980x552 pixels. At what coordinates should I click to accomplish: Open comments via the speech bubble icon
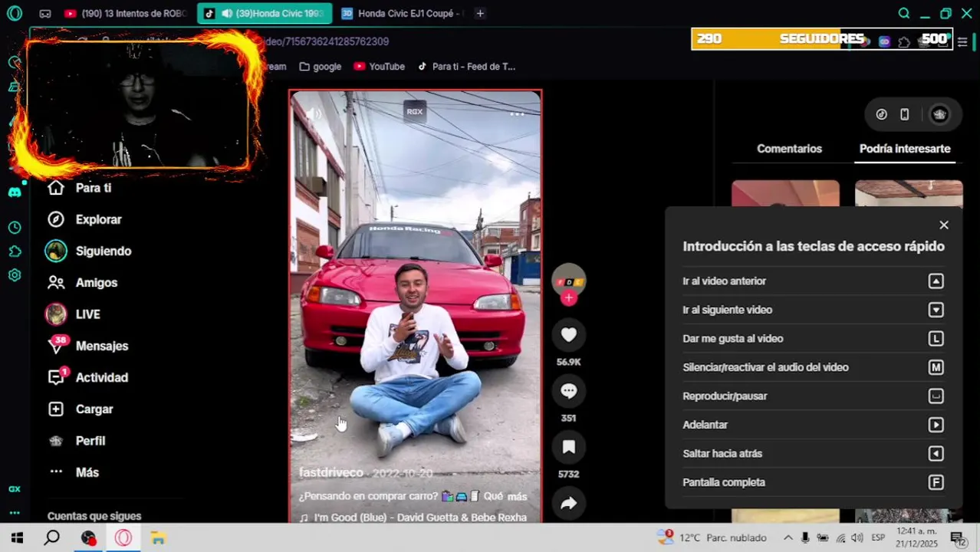pyautogui.click(x=568, y=391)
